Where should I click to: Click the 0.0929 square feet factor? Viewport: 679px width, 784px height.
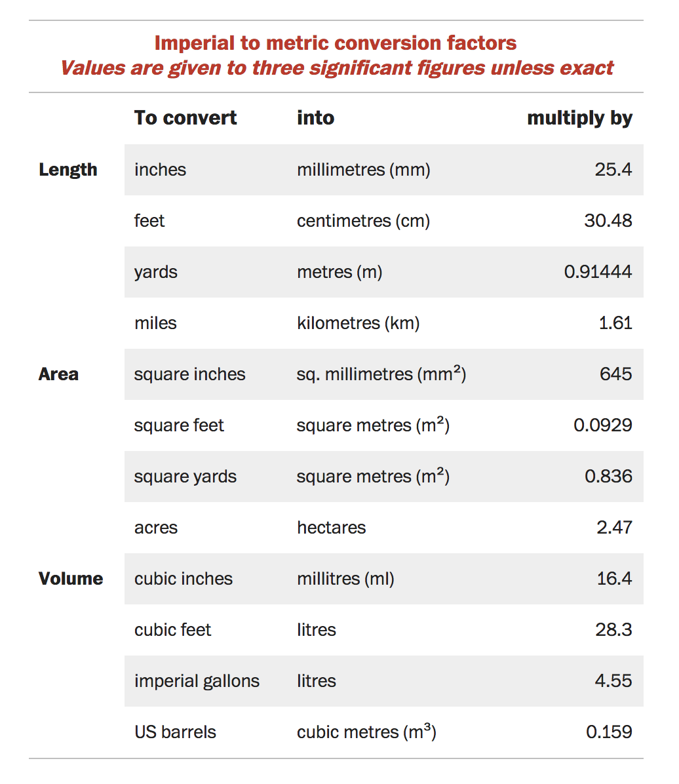603,425
